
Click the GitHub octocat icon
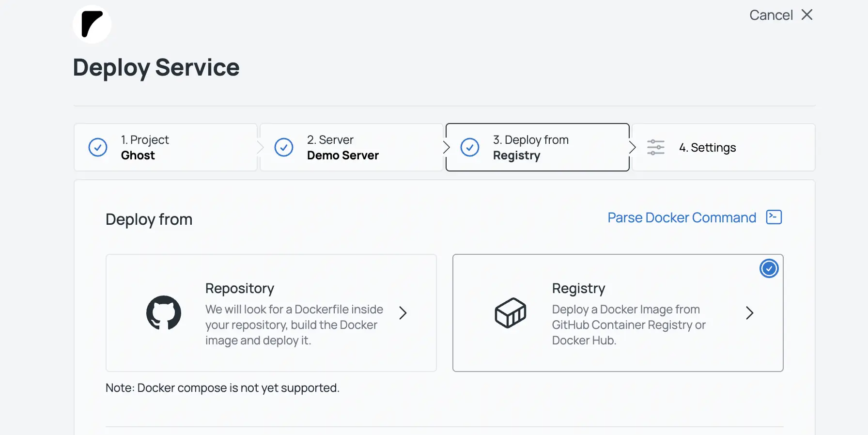(164, 313)
